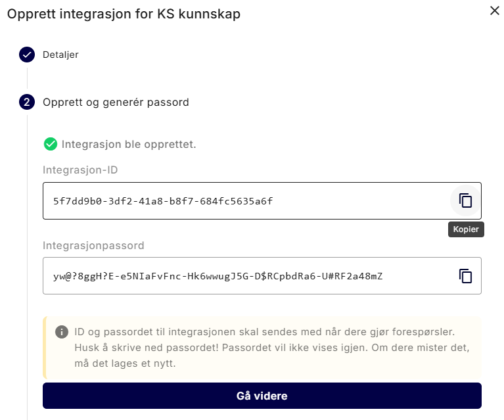Click the Integrasjonpassord field label

point(93,245)
